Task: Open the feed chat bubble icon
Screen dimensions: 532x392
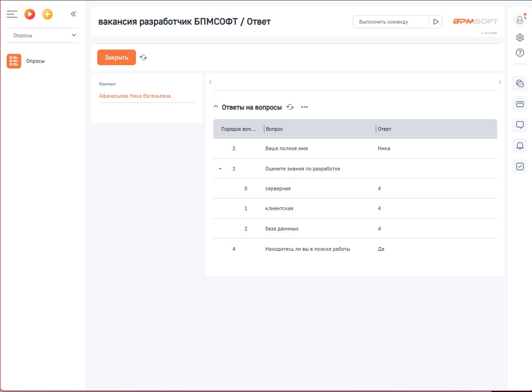Action: [x=520, y=125]
